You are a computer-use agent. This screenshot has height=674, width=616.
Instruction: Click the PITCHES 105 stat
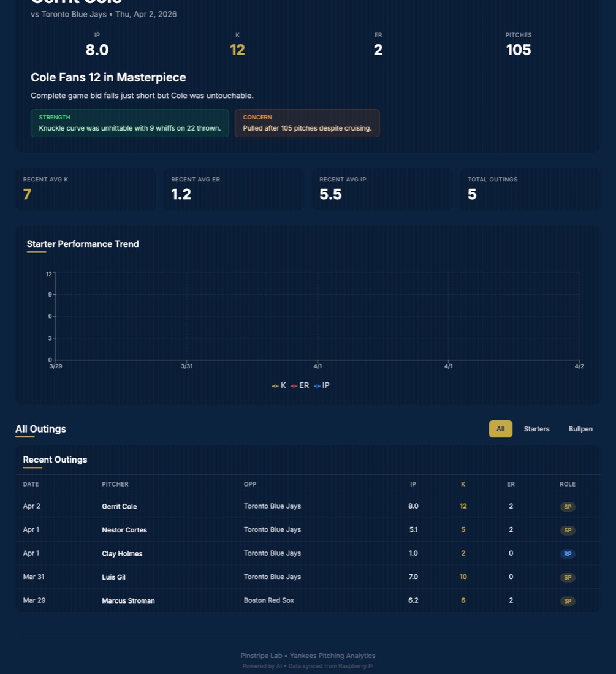[x=519, y=45]
